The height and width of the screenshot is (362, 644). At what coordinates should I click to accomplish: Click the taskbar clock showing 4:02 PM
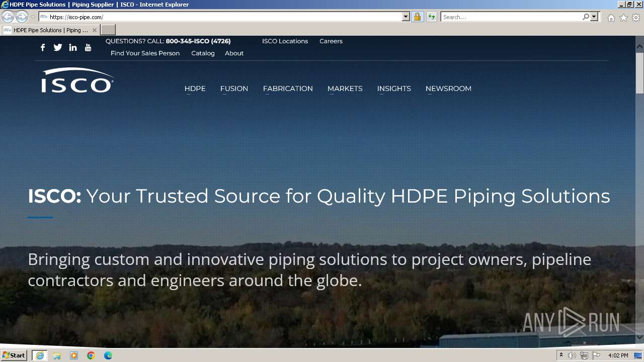pyautogui.click(x=618, y=355)
